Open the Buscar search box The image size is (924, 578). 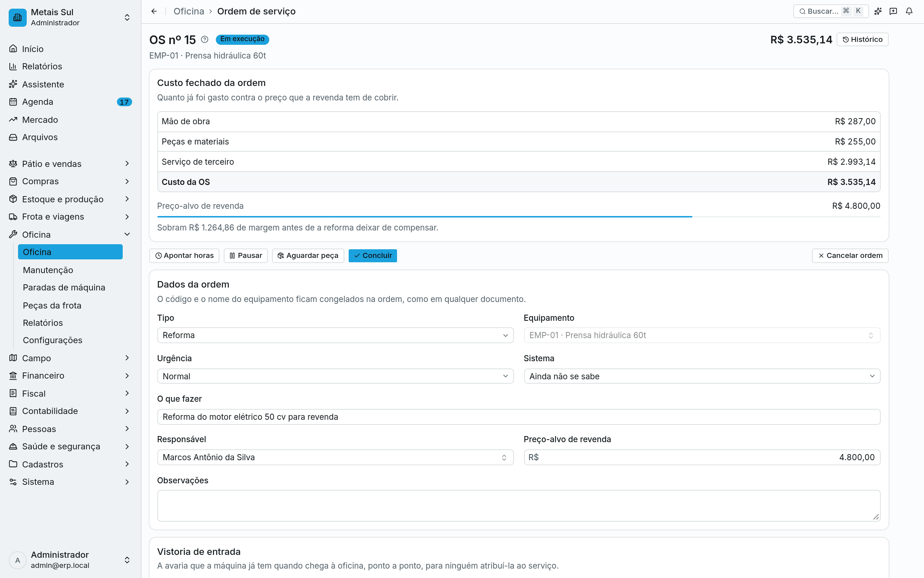831,11
